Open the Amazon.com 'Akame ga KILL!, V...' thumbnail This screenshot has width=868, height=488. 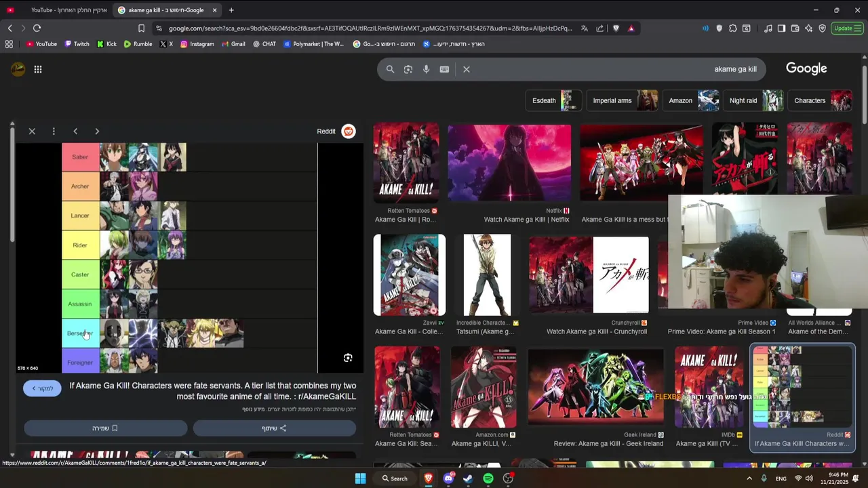click(484, 387)
